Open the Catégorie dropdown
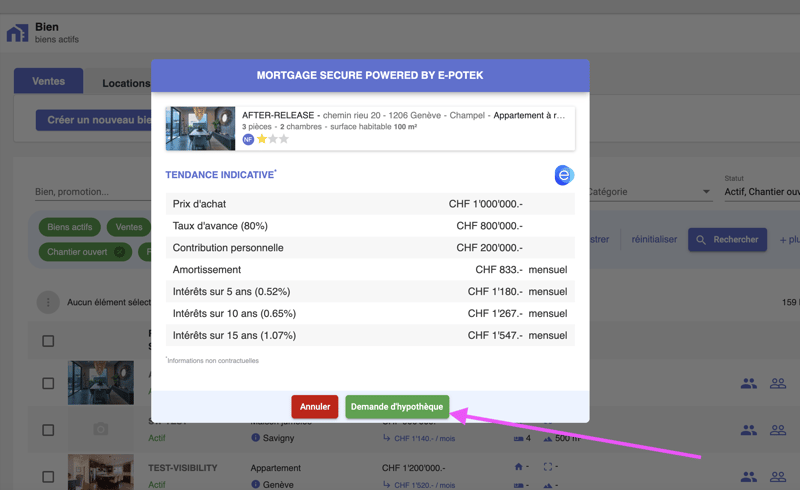This screenshot has width=800, height=490. pos(651,192)
